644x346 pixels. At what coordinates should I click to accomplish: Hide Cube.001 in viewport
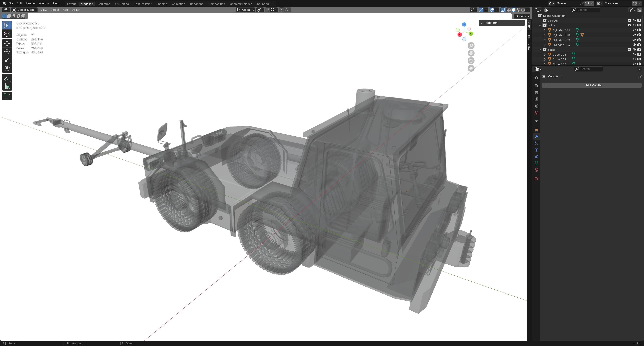[x=634, y=54]
